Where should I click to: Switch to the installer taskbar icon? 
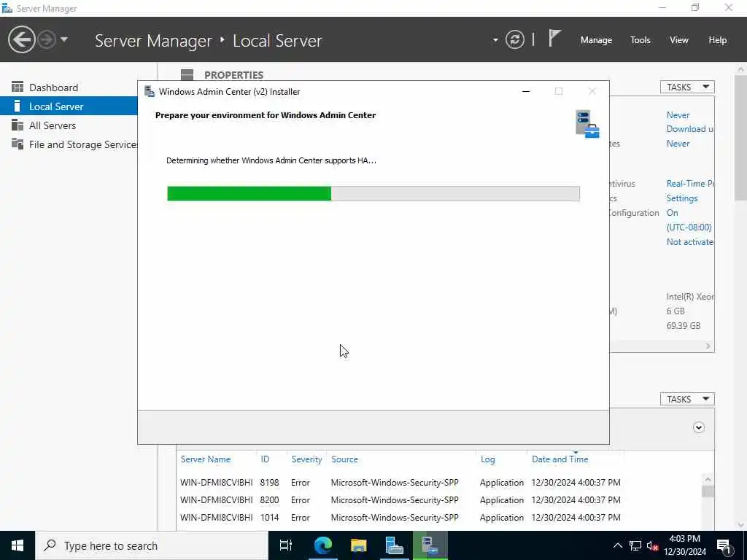point(430,545)
